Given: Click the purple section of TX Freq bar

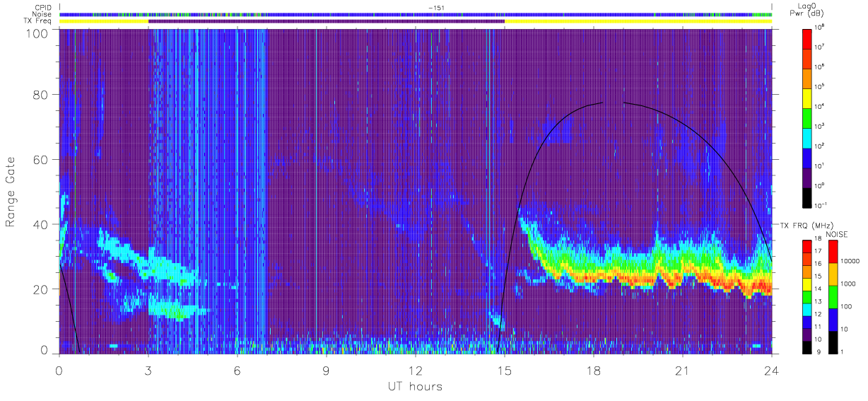Looking at the screenshot, I should (x=326, y=21).
